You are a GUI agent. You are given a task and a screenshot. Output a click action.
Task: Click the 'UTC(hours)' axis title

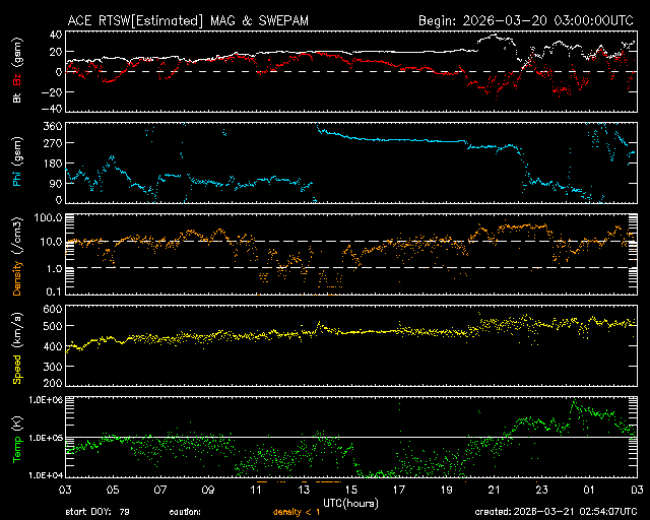[351, 503]
